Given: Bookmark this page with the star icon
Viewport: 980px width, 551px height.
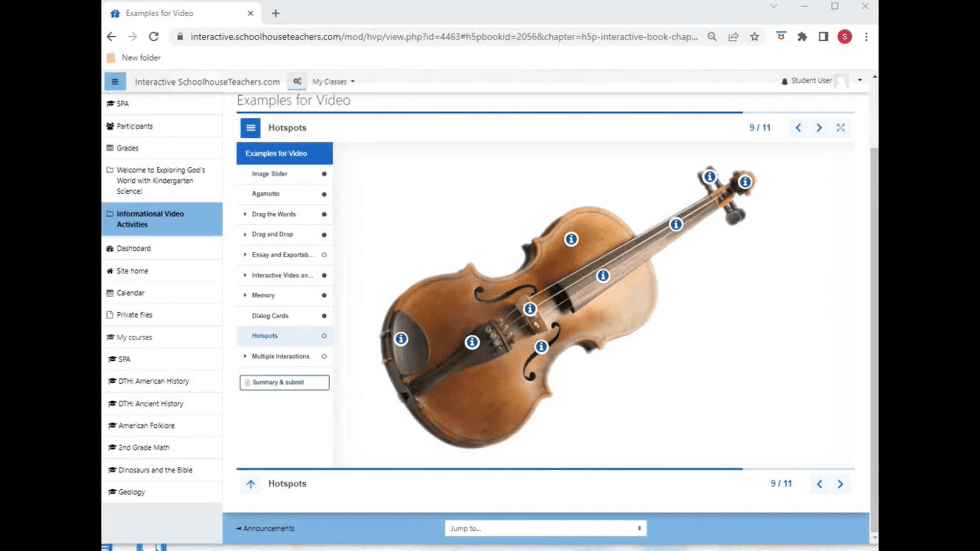Looking at the screenshot, I should (754, 37).
